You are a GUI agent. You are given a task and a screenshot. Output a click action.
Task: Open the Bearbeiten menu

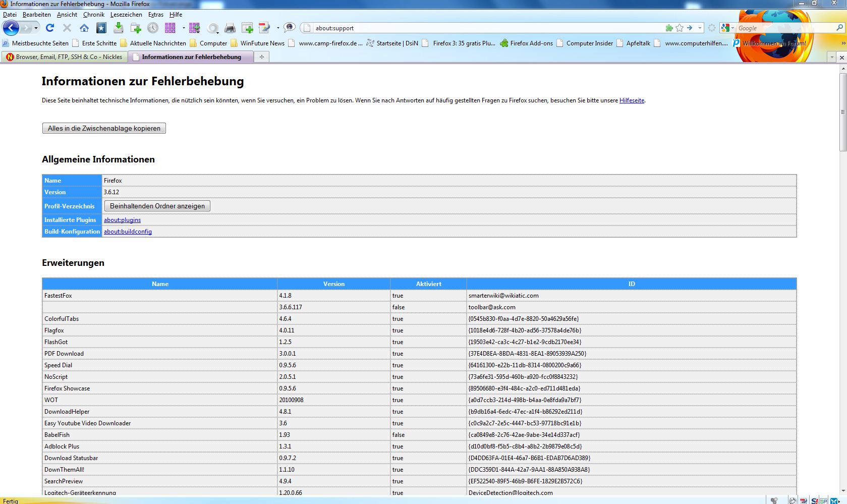[x=36, y=15]
